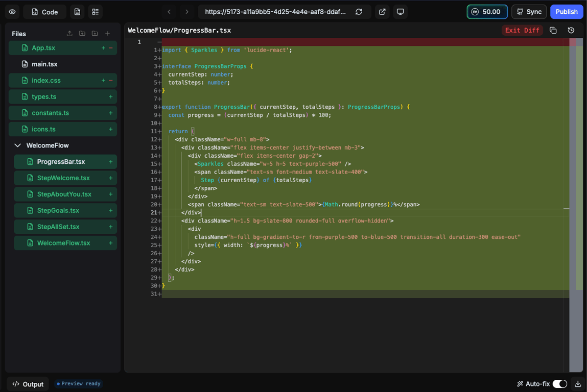Click the minus marker on App.tsx row
This screenshot has height=392, width=587.
[111, 48]
